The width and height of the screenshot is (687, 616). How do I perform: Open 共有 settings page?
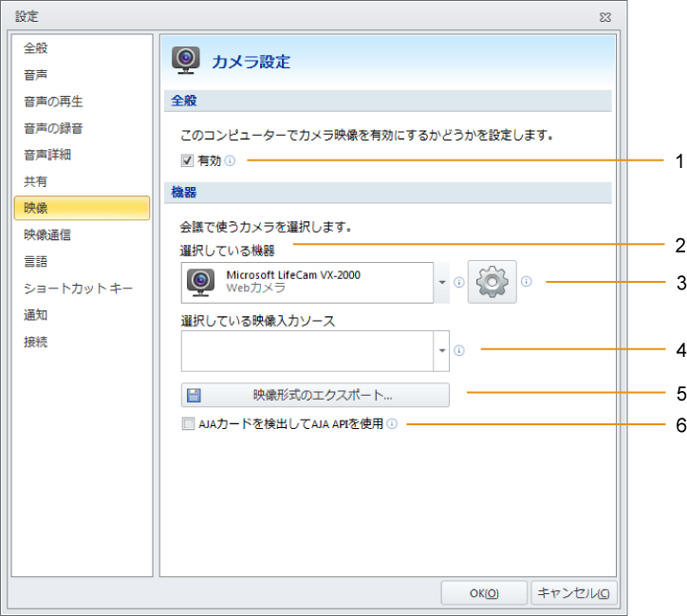click(x=82, y=181)
